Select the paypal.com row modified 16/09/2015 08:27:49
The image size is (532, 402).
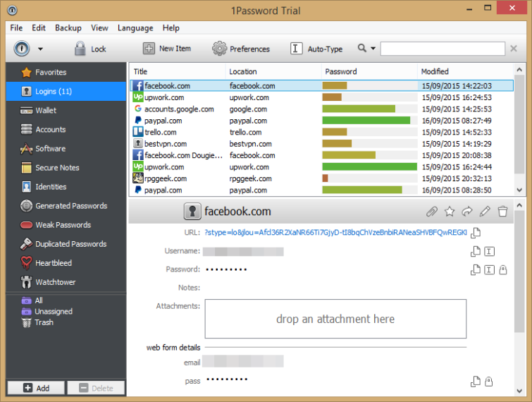pyautogui.click(x=321, y=121)
